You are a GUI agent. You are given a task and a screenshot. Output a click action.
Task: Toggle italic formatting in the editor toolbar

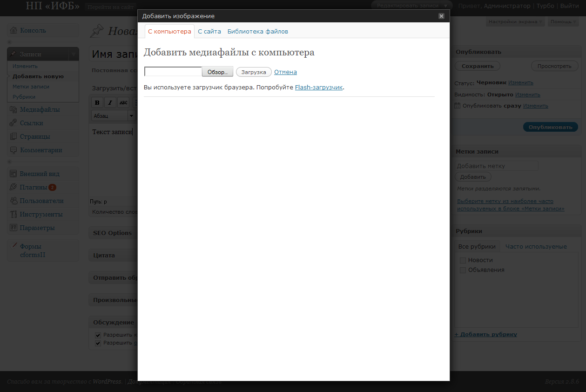point(110,103)
